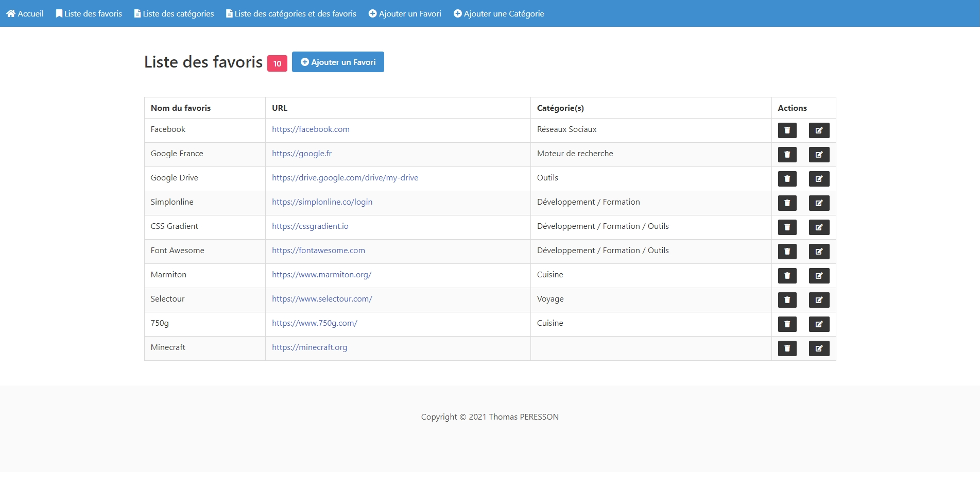
Task: Open the www.750g.com link
Action: coord(314,323)
